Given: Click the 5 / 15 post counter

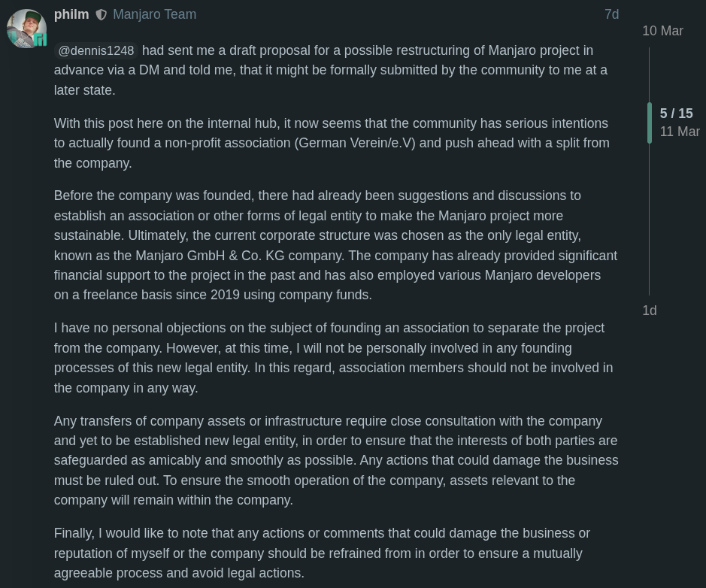Looking at the screenshot, I should click(676, 113).
